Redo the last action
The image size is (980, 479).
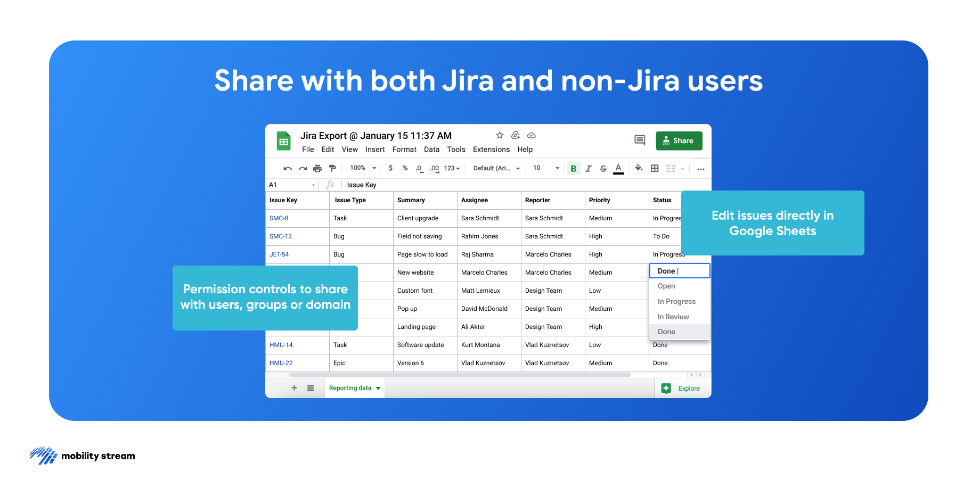(303, 168)
